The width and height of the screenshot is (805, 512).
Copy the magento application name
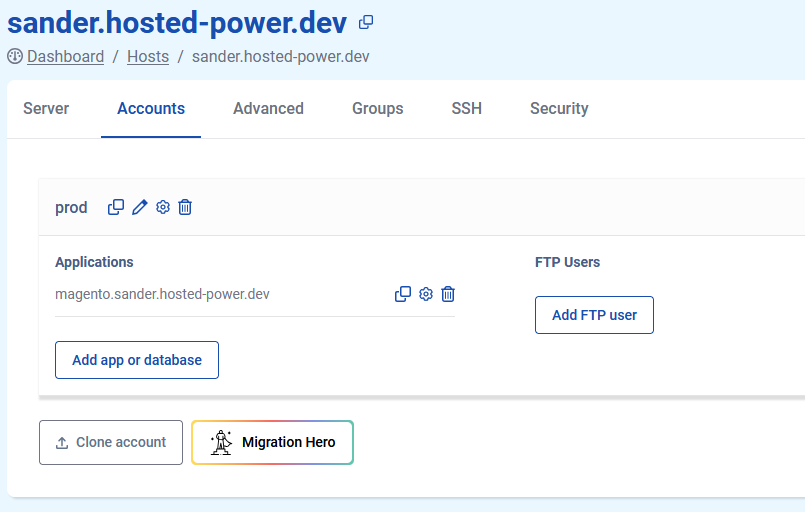tap(403, 294)
